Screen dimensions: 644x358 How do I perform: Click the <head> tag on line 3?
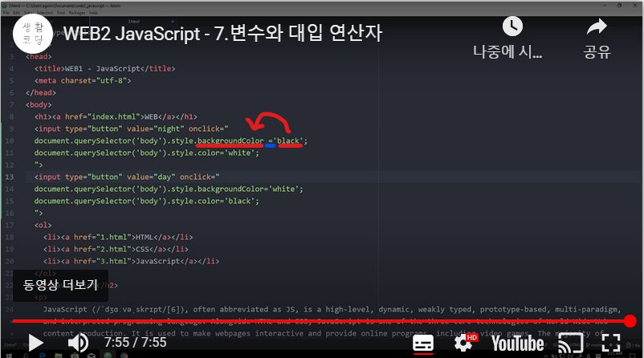pyautogui.click(x=39, y=57)
